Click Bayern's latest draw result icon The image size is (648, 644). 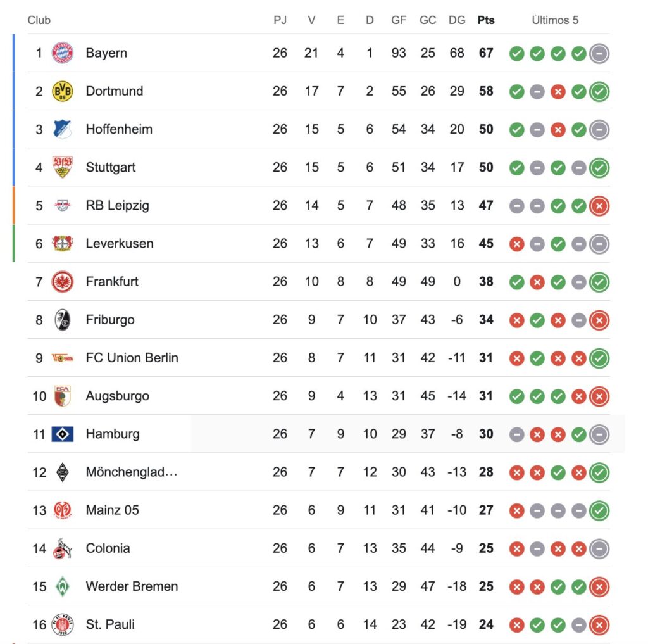[599, 54]
